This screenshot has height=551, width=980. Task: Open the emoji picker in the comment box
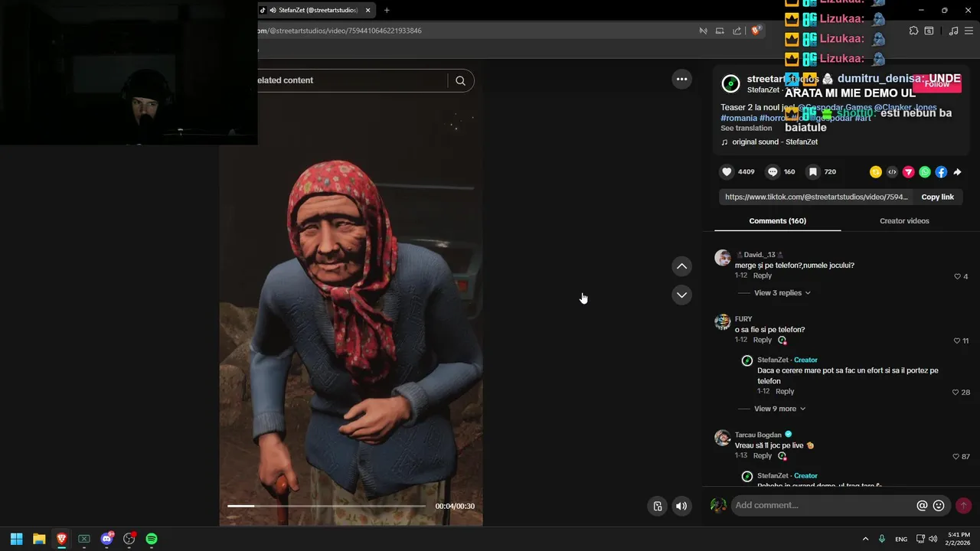(x=939, y=506)
